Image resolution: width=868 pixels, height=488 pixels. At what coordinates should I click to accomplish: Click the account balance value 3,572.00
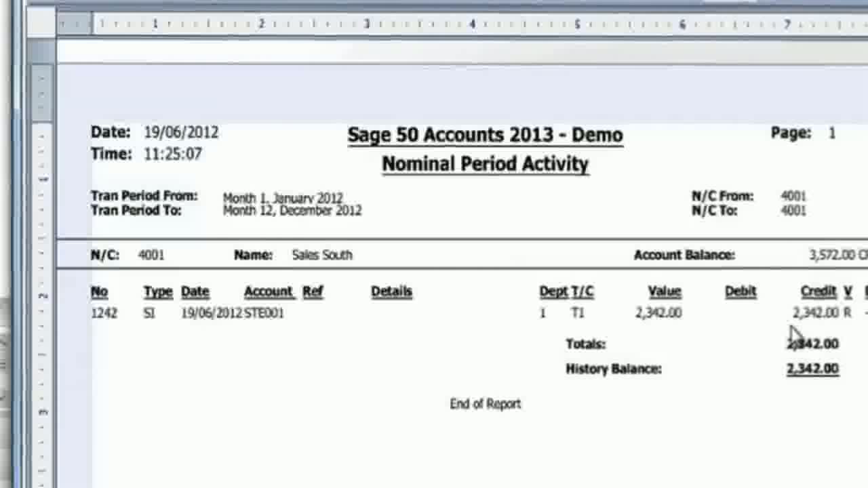click(x=832, y=255)
